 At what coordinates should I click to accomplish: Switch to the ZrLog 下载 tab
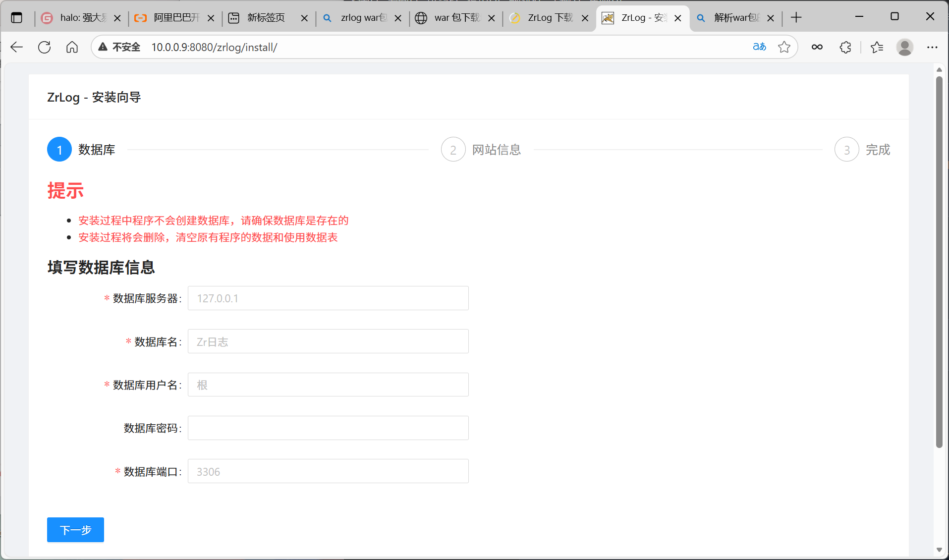[x=551, y=18]
